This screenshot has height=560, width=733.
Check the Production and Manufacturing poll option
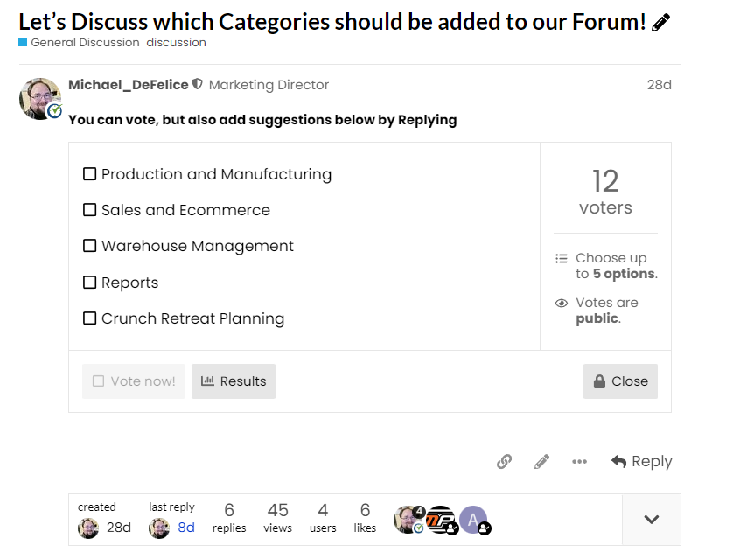pyautogui.click(x=90, y=173)
